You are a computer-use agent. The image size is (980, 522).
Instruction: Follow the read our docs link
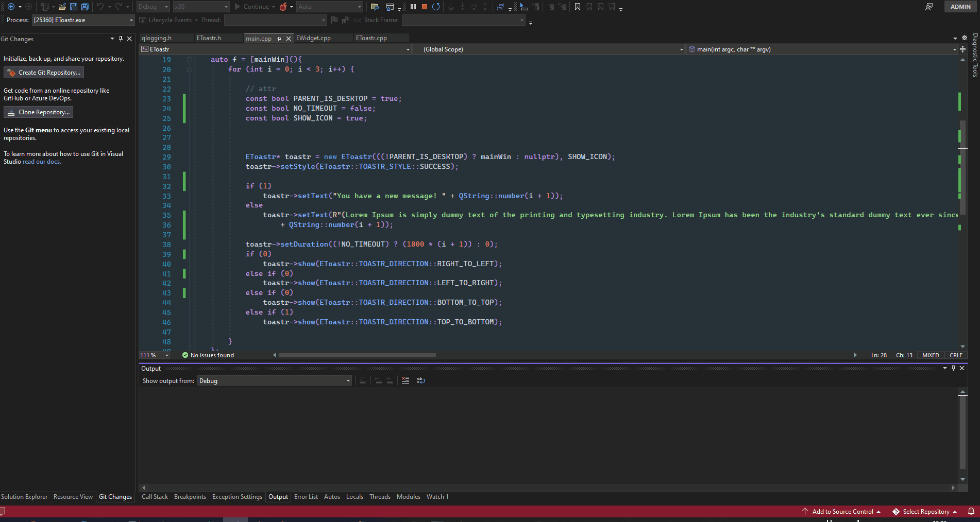click(42, 162)
